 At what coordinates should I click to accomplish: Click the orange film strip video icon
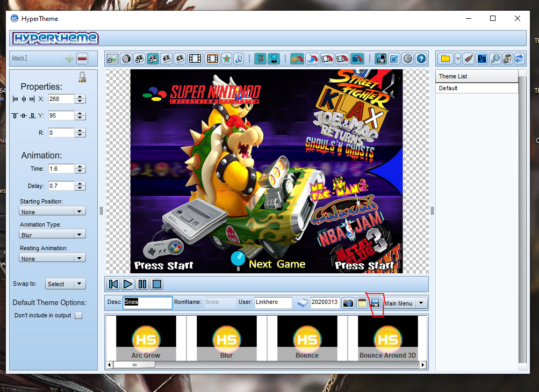(x=212, y=59)
